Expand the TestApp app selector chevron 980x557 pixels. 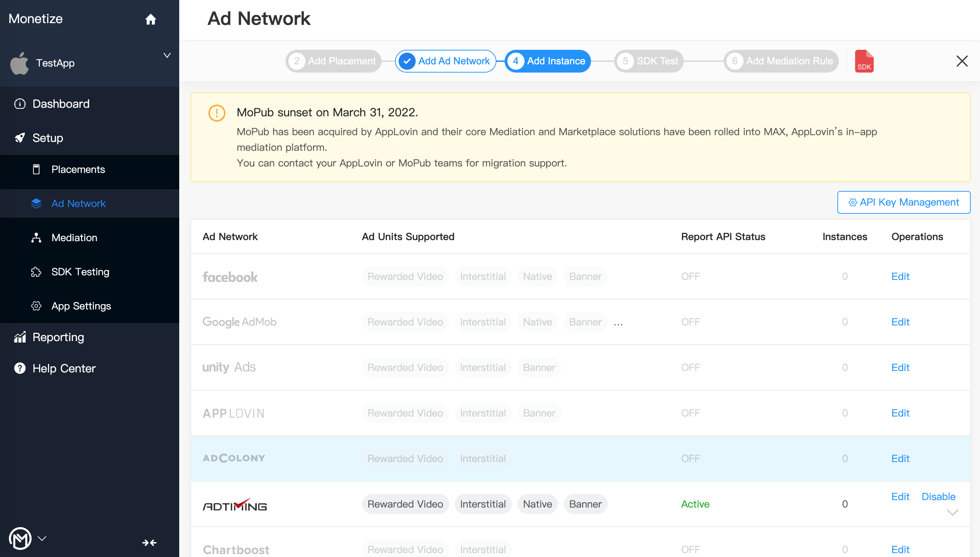tap(167, 55)
